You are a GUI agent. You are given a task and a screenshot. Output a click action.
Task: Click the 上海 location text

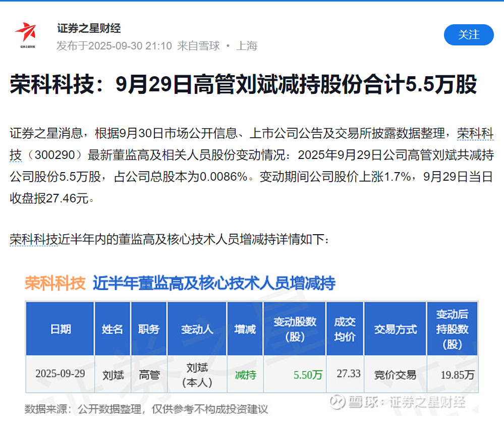[x=247, y=46]
